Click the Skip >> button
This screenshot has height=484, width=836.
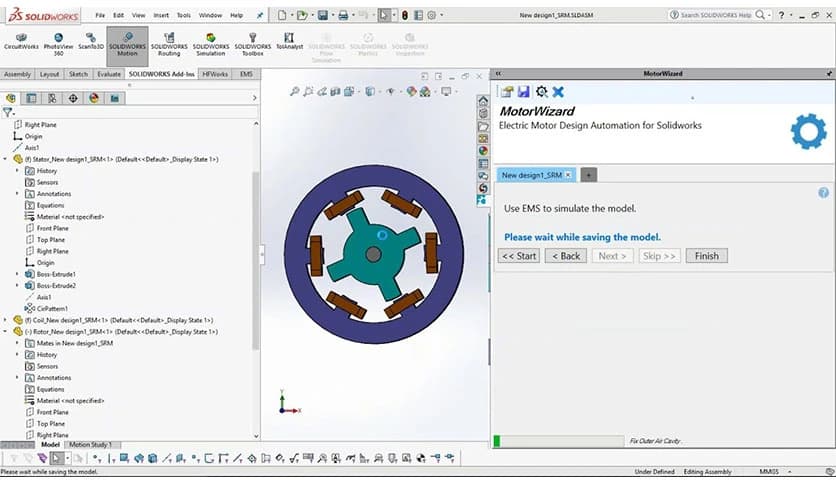coord(660,256)
